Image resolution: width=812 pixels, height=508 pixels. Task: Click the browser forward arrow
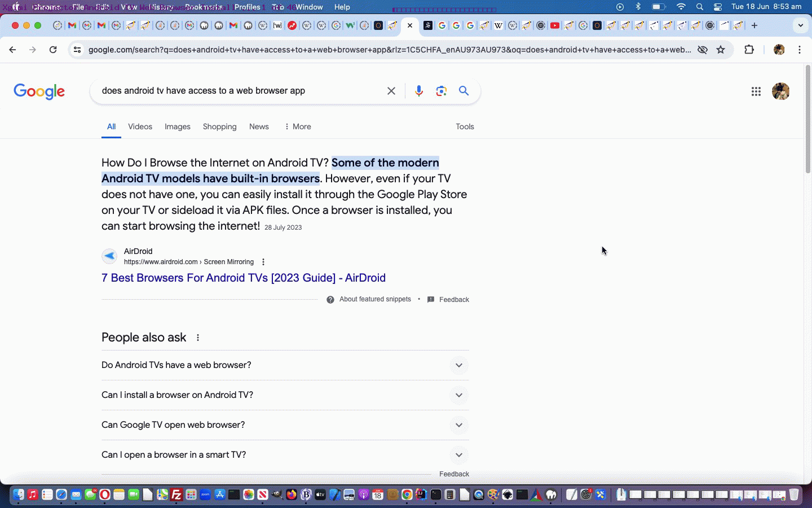tap(33, 50)
